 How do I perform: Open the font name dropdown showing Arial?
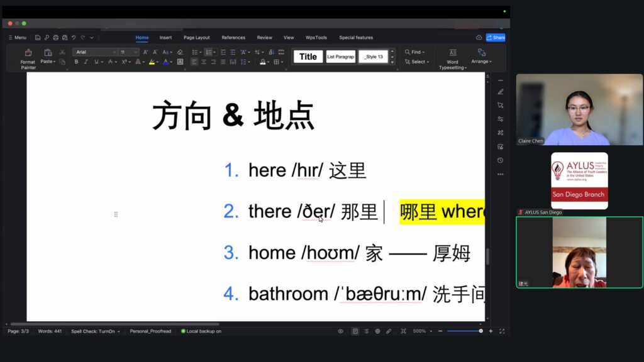click(95, 52)
